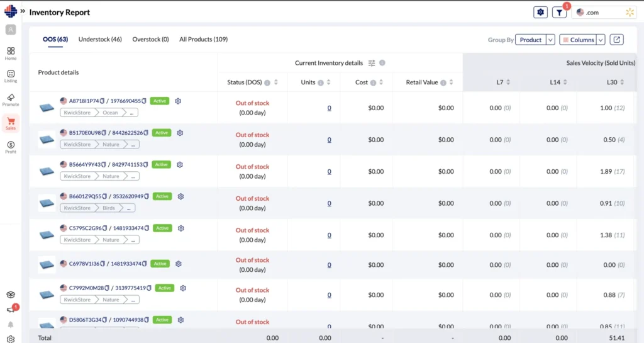644x343 pixels.
Task: Click the KwickStore breadcrumb of product B6601Z9Q55
Action: 77,208
